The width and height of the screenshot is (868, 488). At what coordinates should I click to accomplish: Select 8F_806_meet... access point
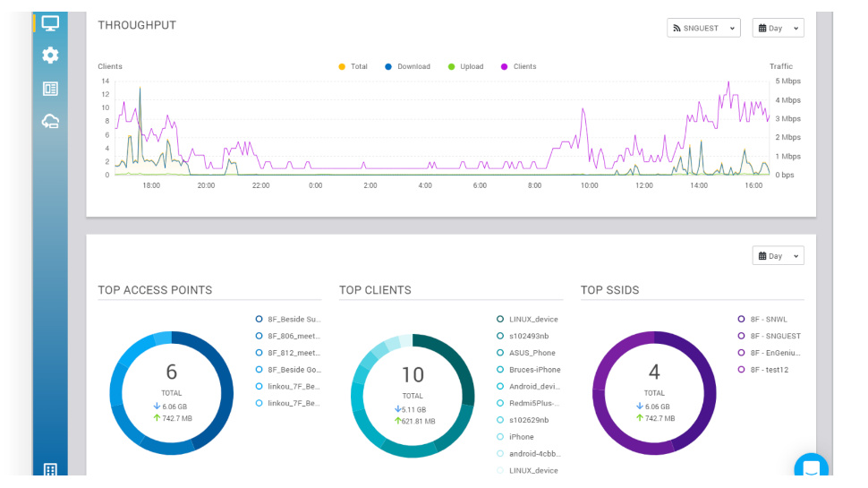[x=288, y=336]
